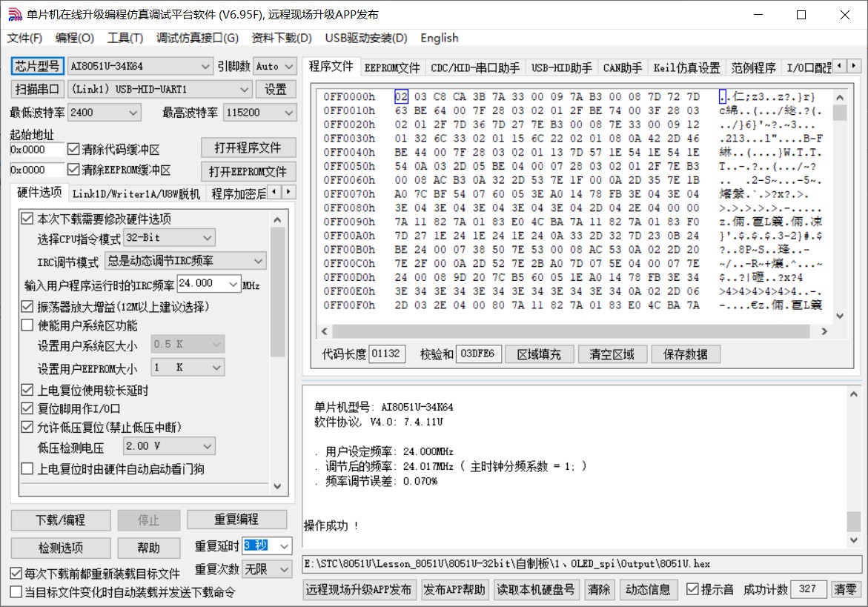Viewport: 868px width, 607px height.
Task: Switch to USB-HID助手 tab
Action: [x=562, y=67]
